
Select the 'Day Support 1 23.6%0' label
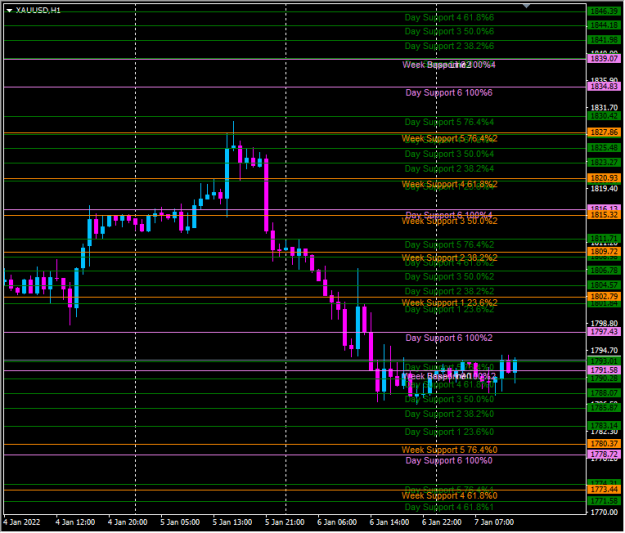tap(449, 432)
